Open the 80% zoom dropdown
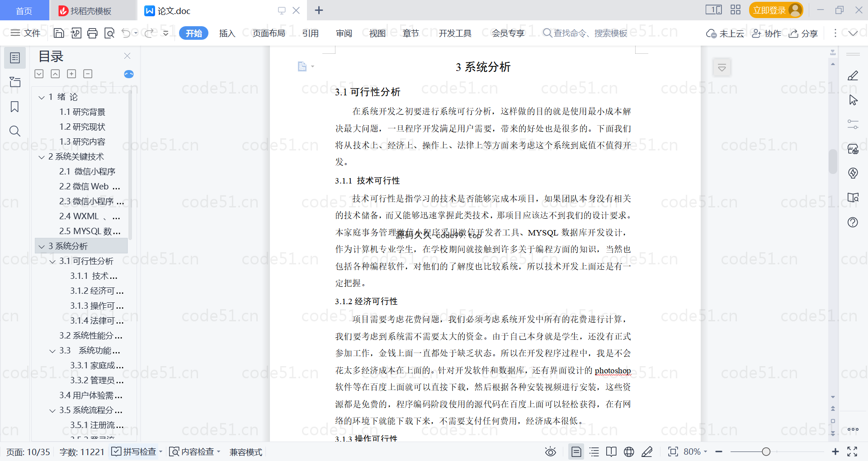Viewport: 868px width, 461px height. 695,452
